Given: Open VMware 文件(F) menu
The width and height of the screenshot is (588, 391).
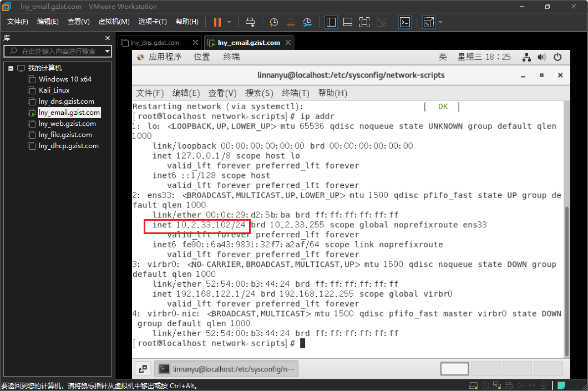Looking at the screenshot, I should (18, 22).
